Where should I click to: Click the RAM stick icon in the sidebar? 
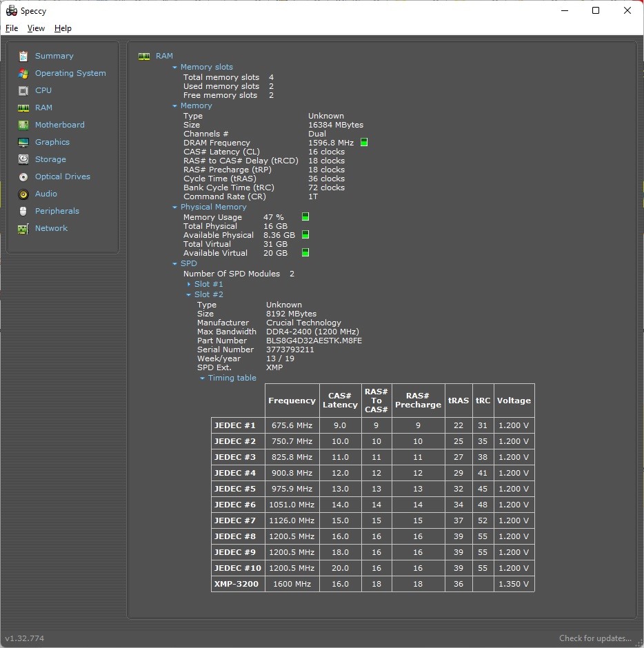23,108
